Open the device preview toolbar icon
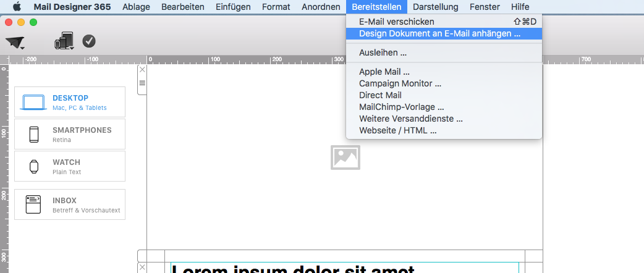The width and height of the screenshot is (644, 273). [x=63, y=41]
